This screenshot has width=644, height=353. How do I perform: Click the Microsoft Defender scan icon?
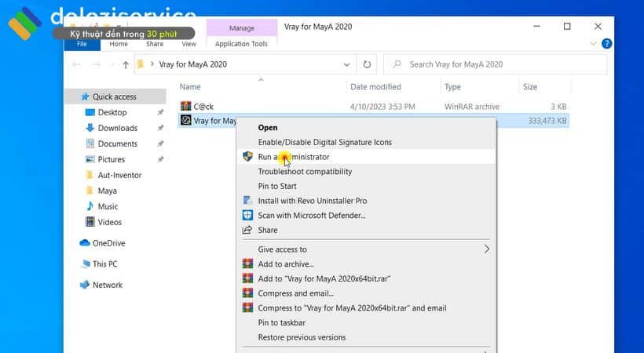point(248,215)
